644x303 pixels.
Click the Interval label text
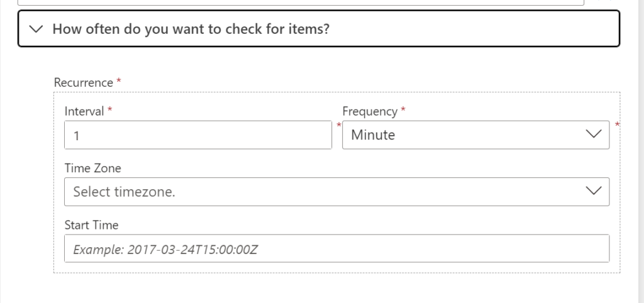84,111
